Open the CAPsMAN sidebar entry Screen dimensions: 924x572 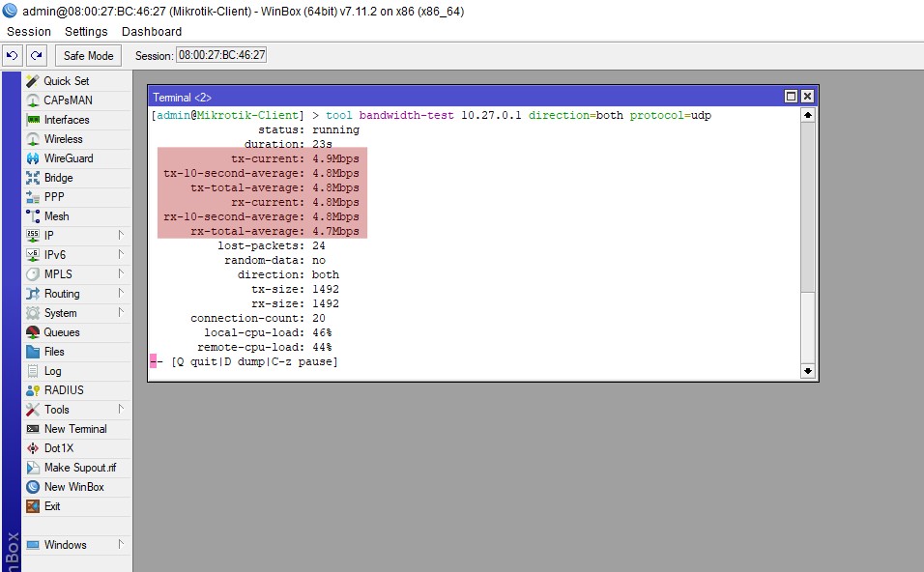[68, 100]
